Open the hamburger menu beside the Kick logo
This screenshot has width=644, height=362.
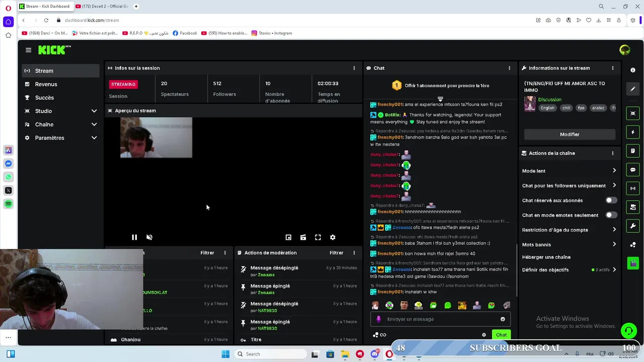[x=28, y=50]
